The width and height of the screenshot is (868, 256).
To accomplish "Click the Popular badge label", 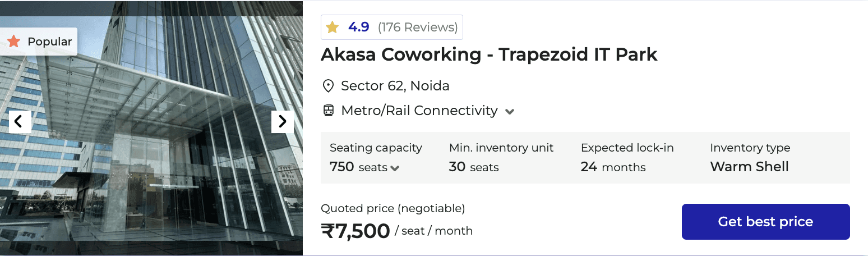I will coord(49,42).
